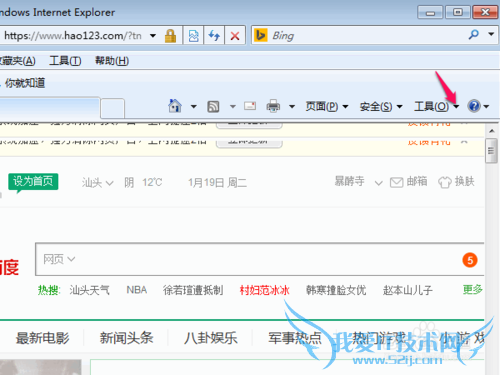Open the 页面(P) dropdown menu
Viewport: 500px width, 375px height.
[x=327, y=106]
